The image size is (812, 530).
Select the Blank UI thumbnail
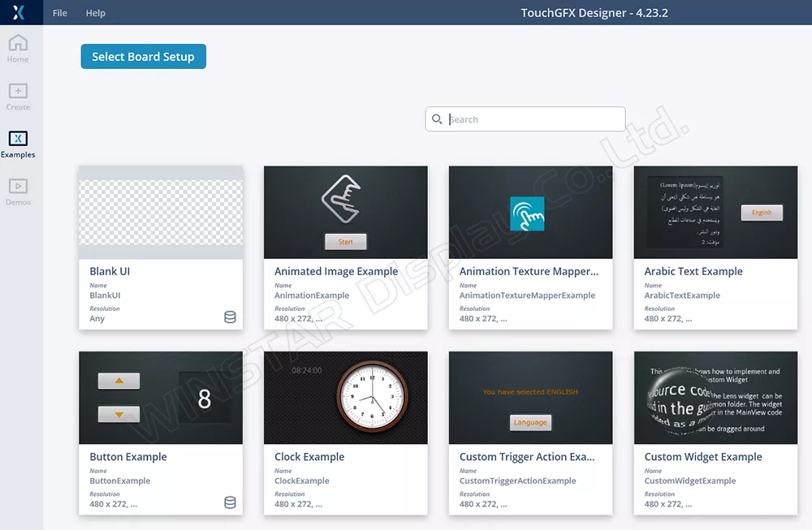coord(161,213)
